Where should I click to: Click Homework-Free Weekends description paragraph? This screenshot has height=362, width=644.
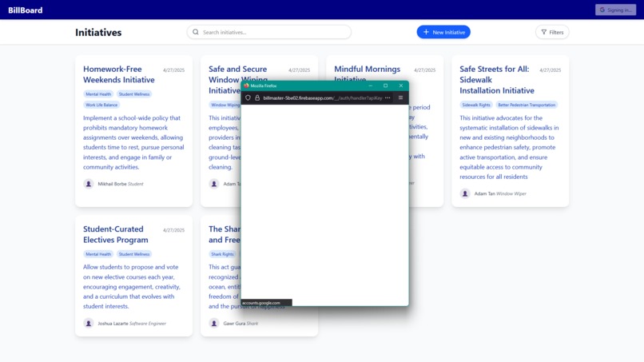pos(133,142)
